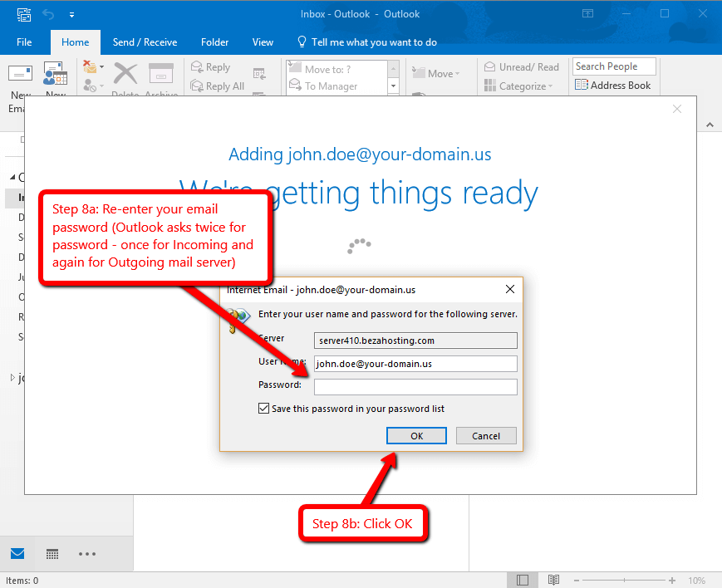Viewport: 722px width, 588px height.
Task: Open the Move dropdown in ribbon
Action: (x=436, y=74)
